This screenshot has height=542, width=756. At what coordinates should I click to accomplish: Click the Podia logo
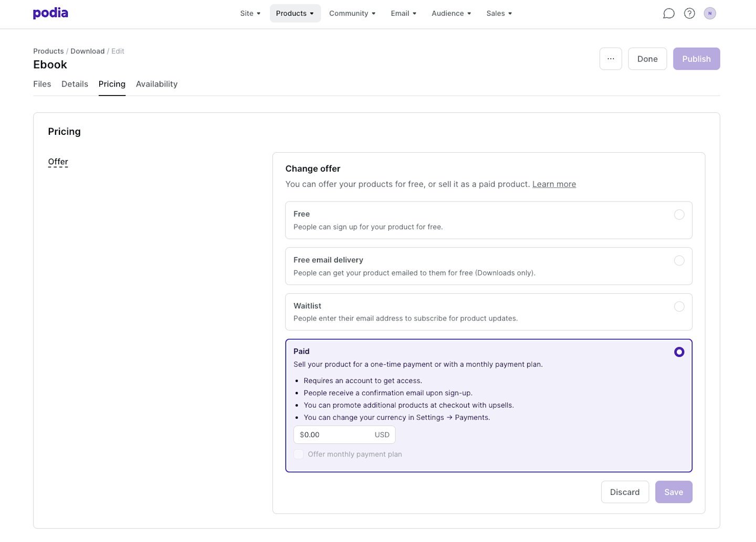click(50, 13)
